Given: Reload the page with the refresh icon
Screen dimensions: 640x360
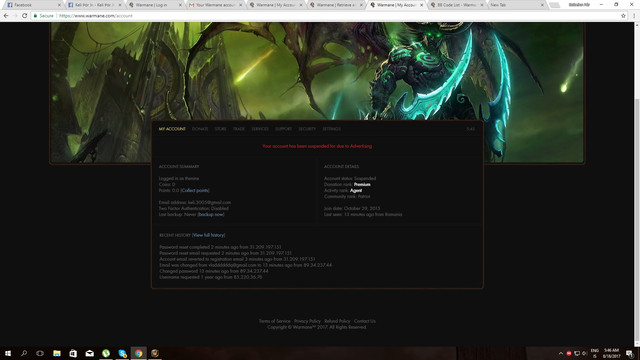Looking at the screenshot, I should click(x=24, y=16).
